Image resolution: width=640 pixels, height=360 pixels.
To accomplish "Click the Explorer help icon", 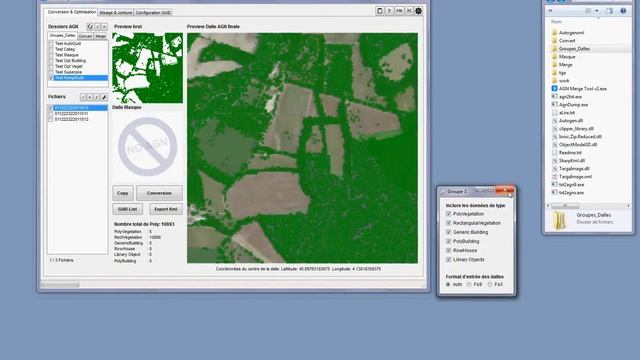I will pos(623,11).
